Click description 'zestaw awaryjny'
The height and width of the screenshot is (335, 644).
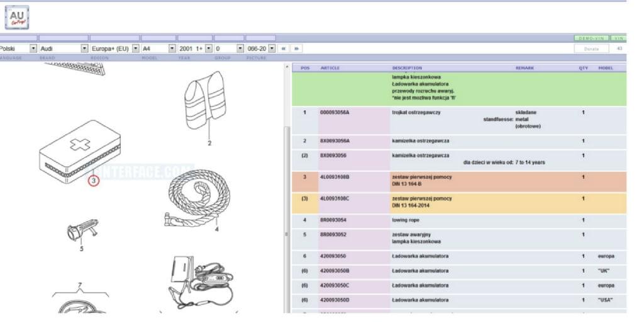[411, 234]
